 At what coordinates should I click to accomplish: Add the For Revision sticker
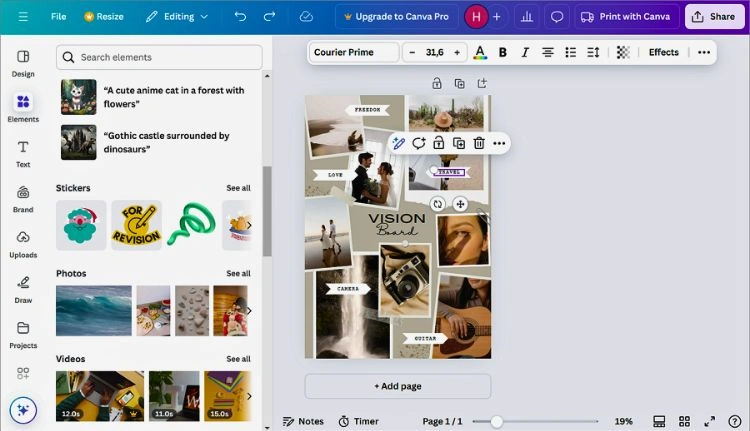[x=136, y=225]
